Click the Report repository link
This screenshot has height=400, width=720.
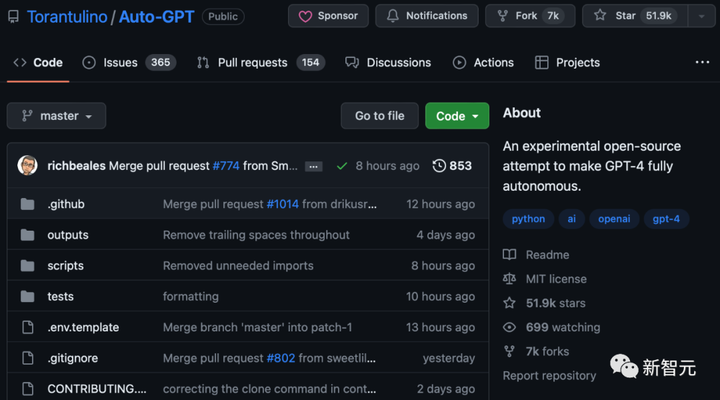click(549, 375)
